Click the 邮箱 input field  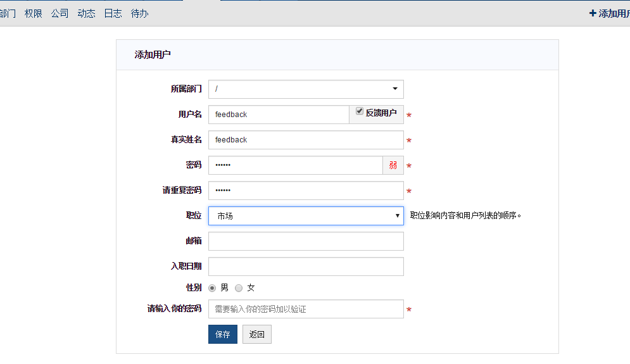click(306, 241)
